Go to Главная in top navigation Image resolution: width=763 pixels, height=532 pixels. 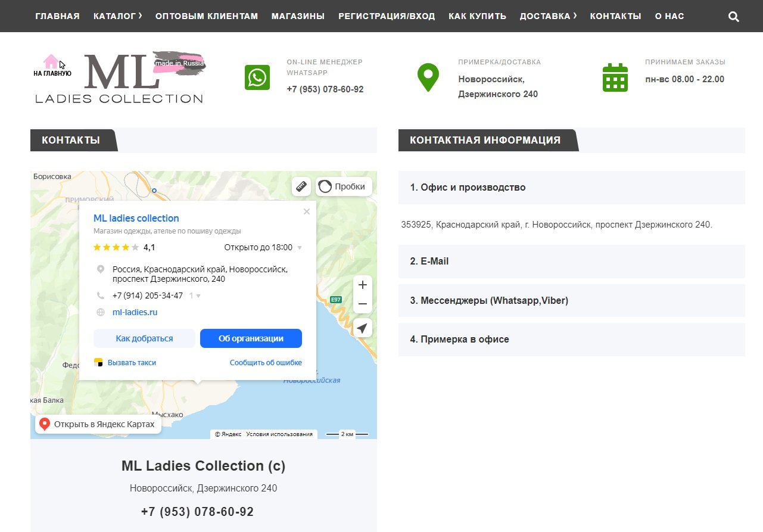pos(57,16)
